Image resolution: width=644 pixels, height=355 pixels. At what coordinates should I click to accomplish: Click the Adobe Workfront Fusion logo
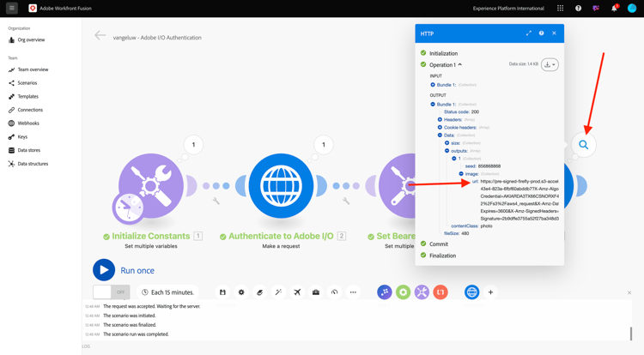point(33,9)
